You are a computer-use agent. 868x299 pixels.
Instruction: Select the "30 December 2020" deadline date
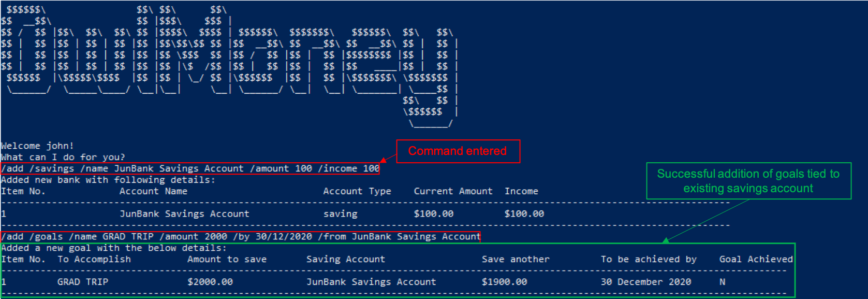(645, 282)
